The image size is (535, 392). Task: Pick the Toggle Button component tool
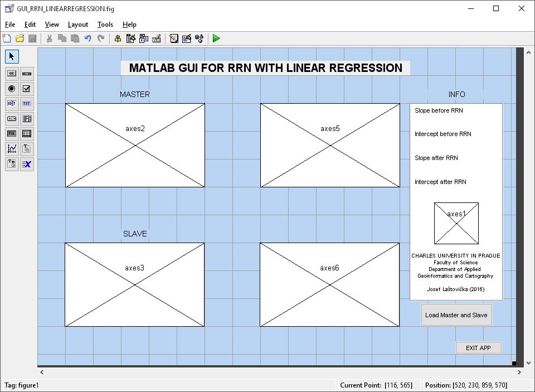click(x=12, y=133)
